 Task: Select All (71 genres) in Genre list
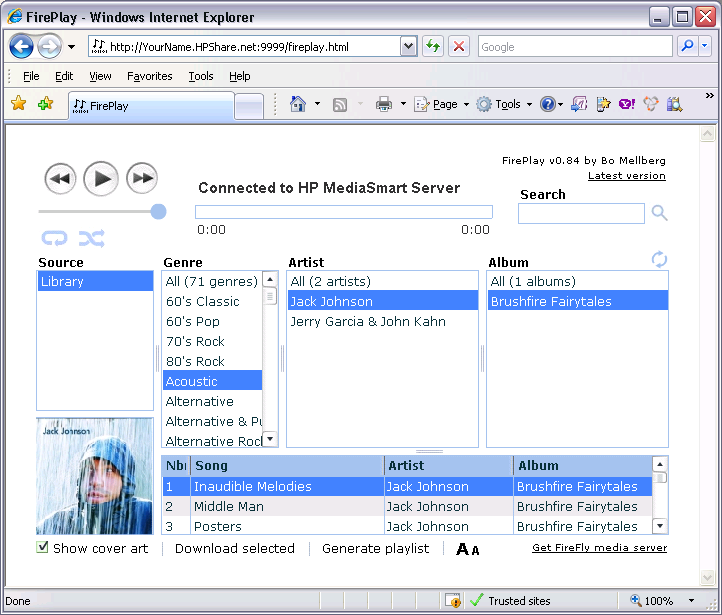pos(212,281)
